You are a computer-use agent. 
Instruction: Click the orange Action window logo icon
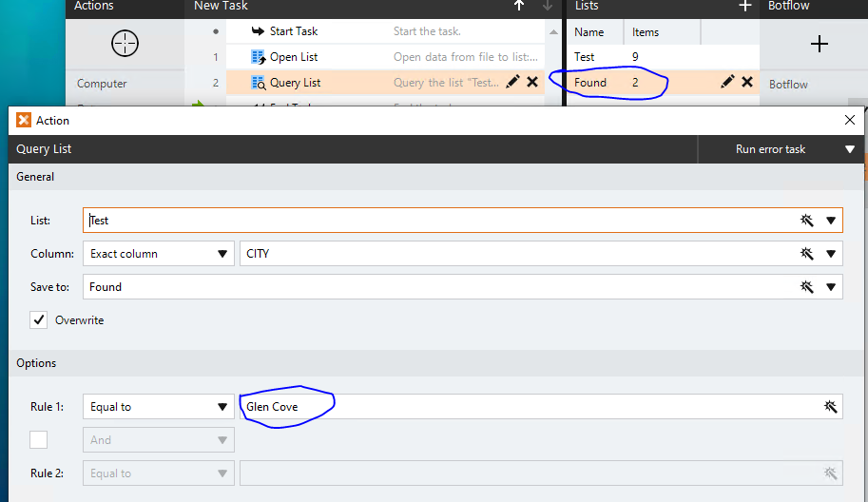point(24,120)
